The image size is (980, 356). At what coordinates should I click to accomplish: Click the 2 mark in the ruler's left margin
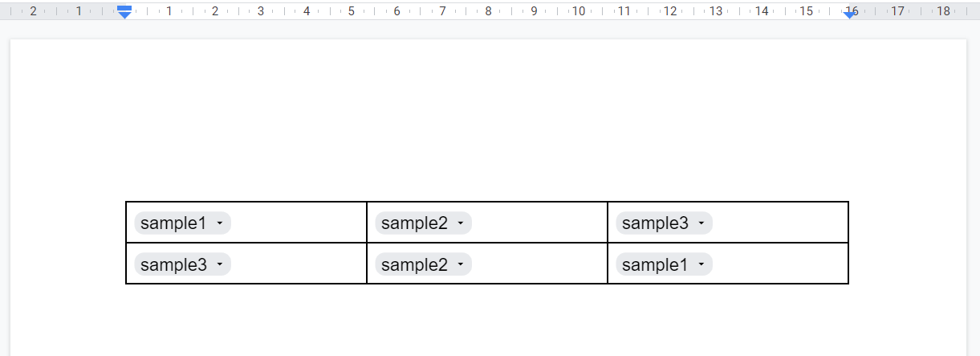(x=33, y=11)
